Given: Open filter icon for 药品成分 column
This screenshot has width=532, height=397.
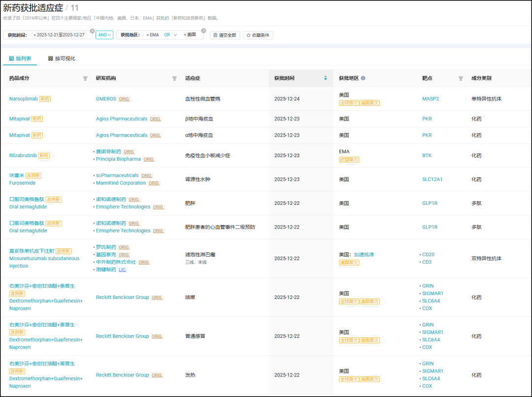Looking at the screenshot, I should point(85,78).
